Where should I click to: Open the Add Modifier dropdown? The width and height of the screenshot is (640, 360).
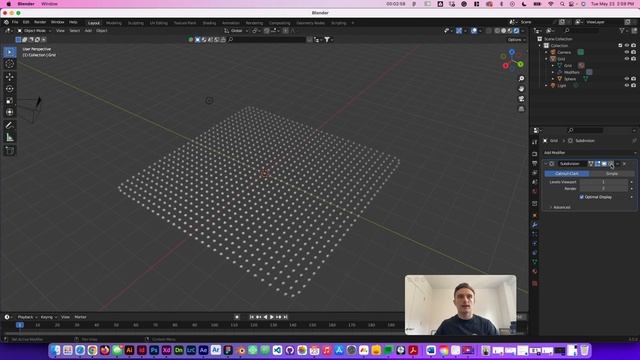[x=590, y=153]
